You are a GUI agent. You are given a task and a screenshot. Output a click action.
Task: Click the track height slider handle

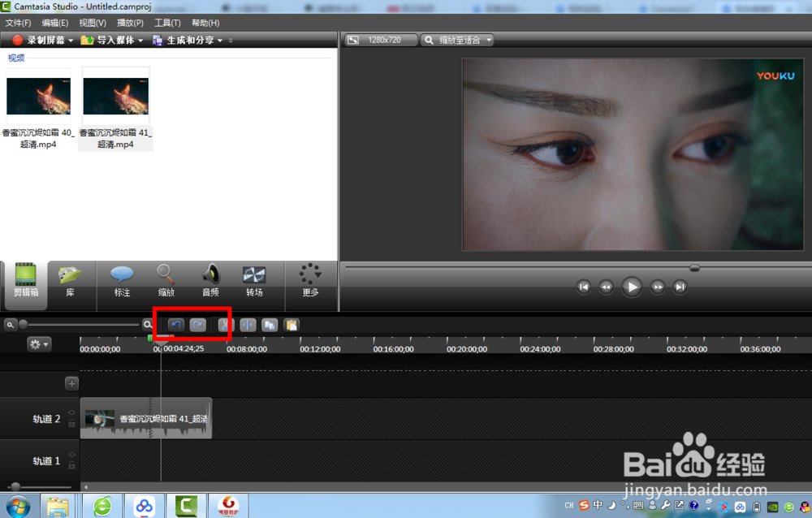[x=15, y=486]
